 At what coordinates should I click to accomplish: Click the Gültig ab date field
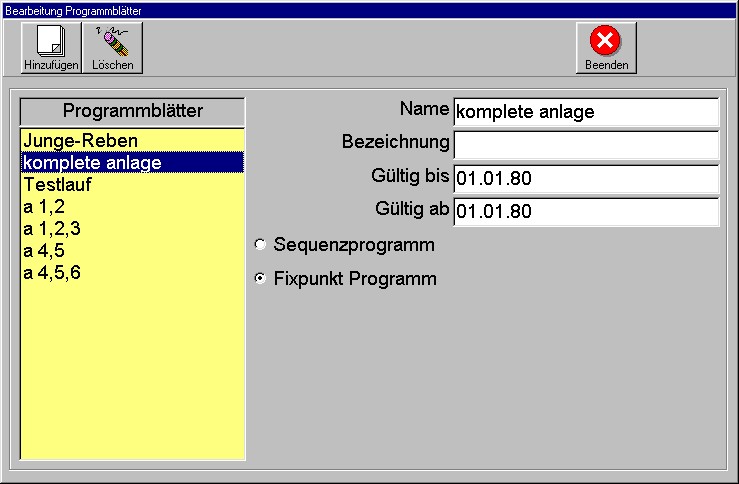point(585,212)
